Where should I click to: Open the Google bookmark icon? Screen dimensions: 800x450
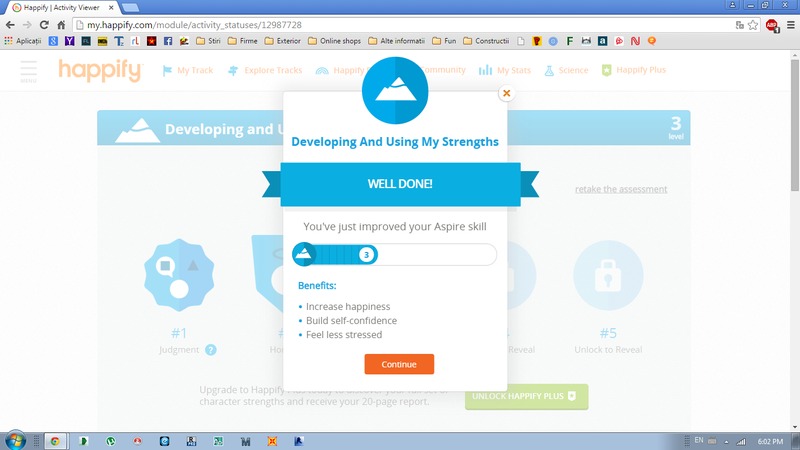tap(53, 41)
